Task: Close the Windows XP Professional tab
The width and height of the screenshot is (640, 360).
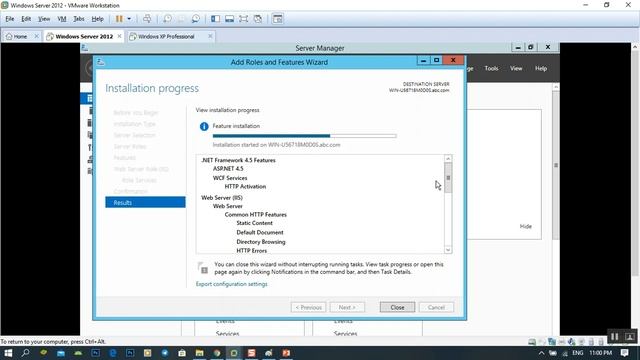Action: tap(210, 36)
